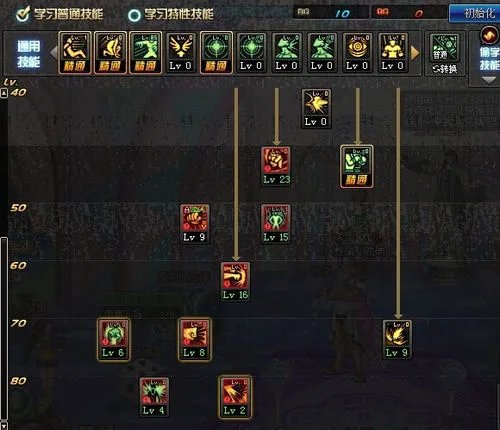
Task: Select the Lv 6 green fist skill
Action: coord(114,339)
